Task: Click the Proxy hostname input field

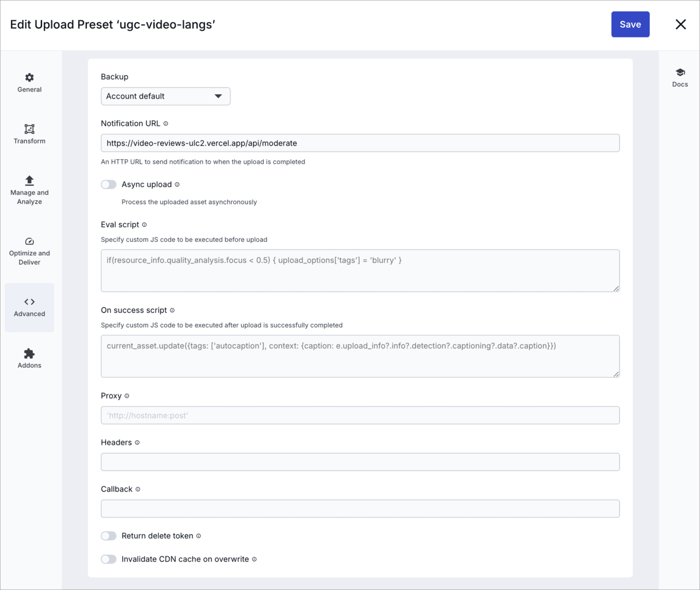Action: point(360,415)
